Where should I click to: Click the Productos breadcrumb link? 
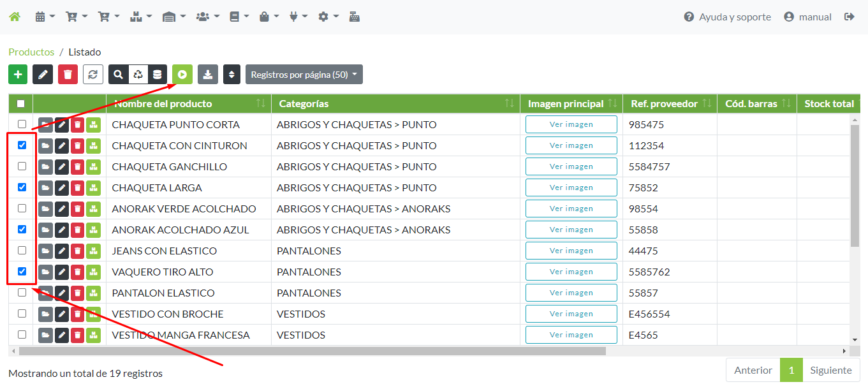coord(31,52)
